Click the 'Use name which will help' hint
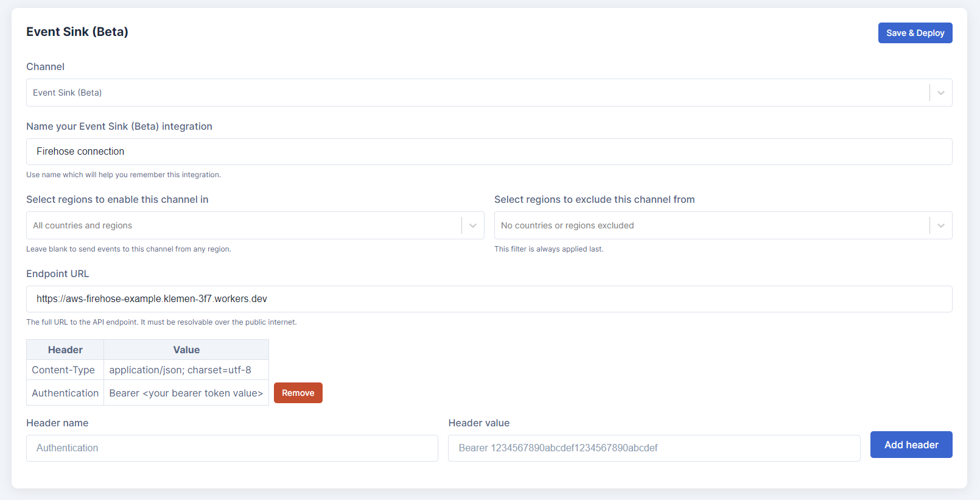Image resolution: width=980 pixels, height=500 pixels. tap(124, 175)
